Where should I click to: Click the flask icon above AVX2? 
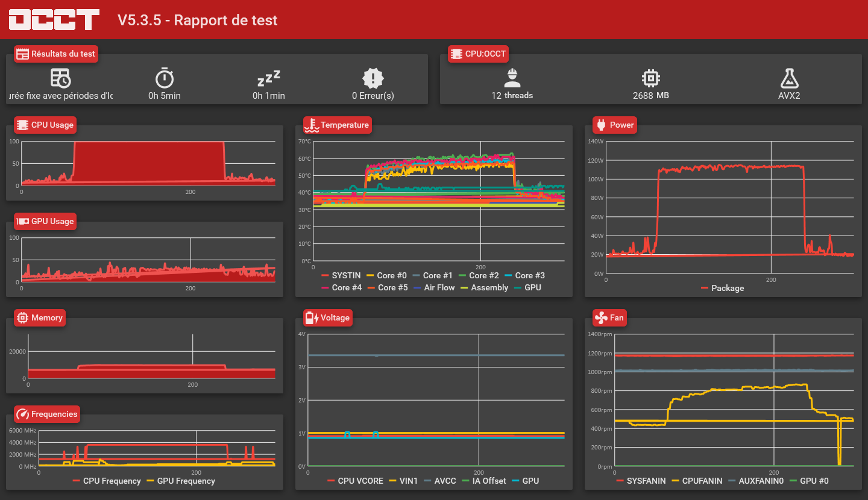789,78
